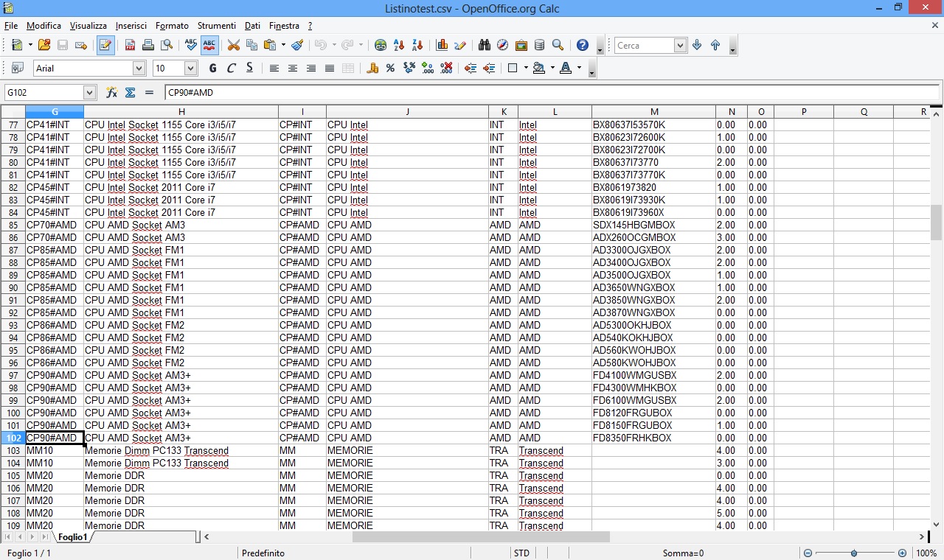Open the Paste options dropdown arrow
The image size is (944, 560).
click(x=283, y=45)
